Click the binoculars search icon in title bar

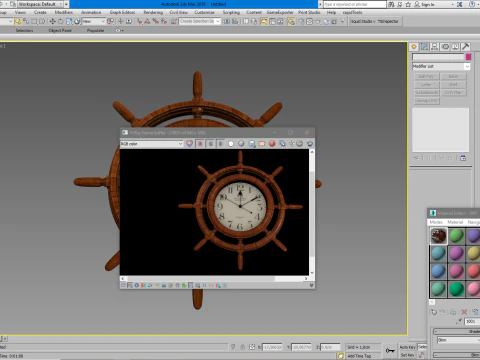391,4
